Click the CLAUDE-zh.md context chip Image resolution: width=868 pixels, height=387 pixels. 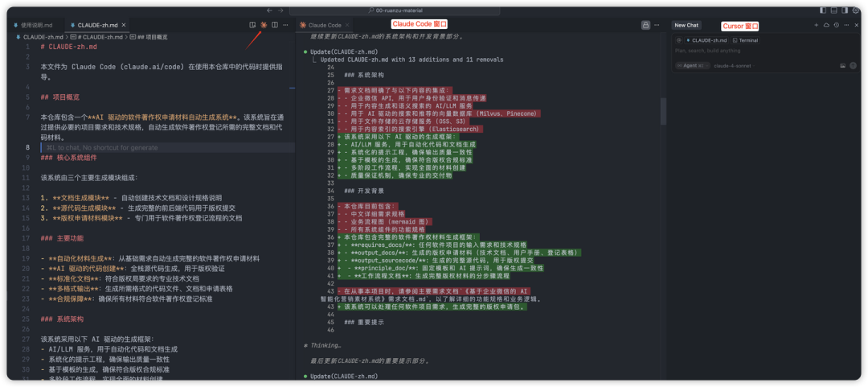coord(706,40)
